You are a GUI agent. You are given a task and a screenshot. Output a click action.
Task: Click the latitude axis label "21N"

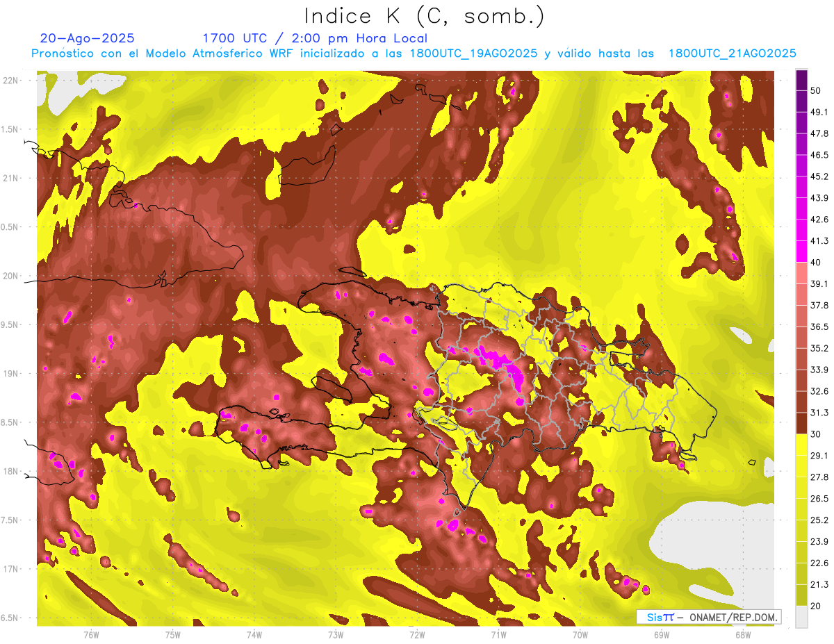[x=11, y=178]
